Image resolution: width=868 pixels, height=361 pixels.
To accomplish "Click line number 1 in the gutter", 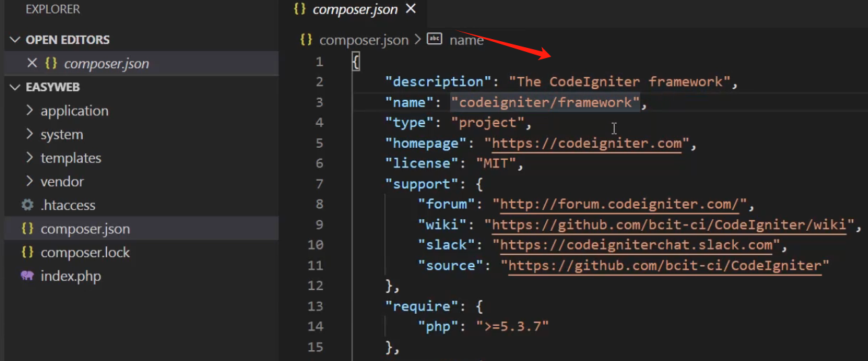I will tap(319, 61).
